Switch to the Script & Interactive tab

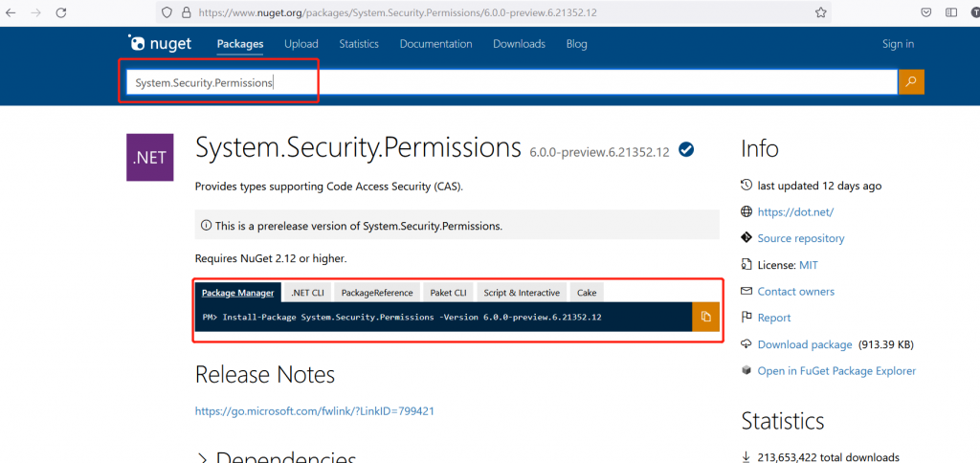pyautogui.click(x=522, y=293)
